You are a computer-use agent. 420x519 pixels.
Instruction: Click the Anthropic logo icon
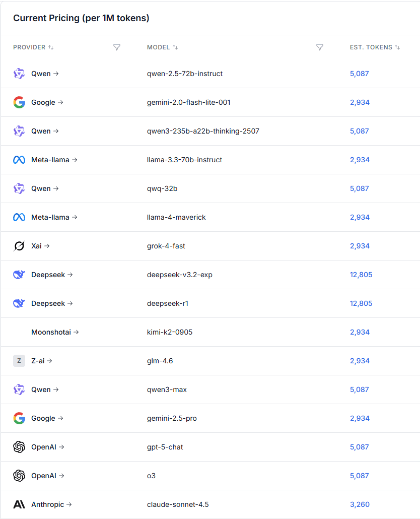(19, 504)
